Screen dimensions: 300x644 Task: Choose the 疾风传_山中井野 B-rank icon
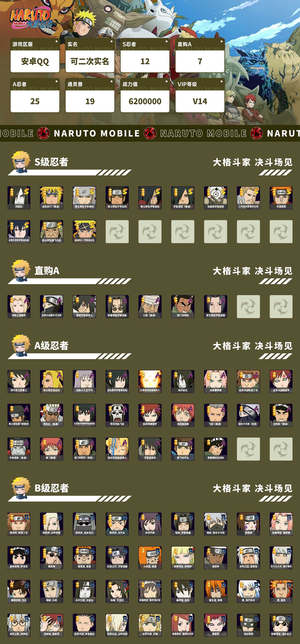click(52, 524)
